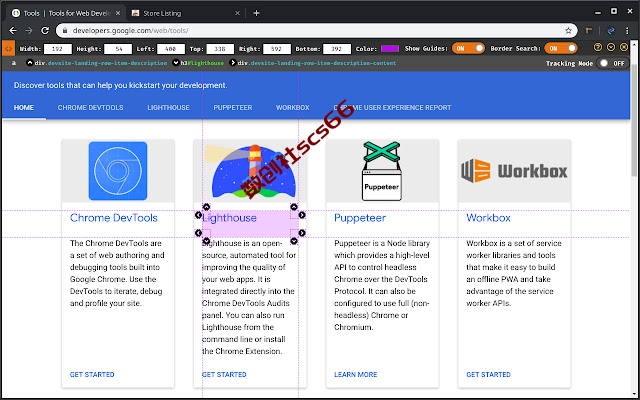Close the Store Listing tab
This screenshot has height=400, width=640.
[237, 13]
